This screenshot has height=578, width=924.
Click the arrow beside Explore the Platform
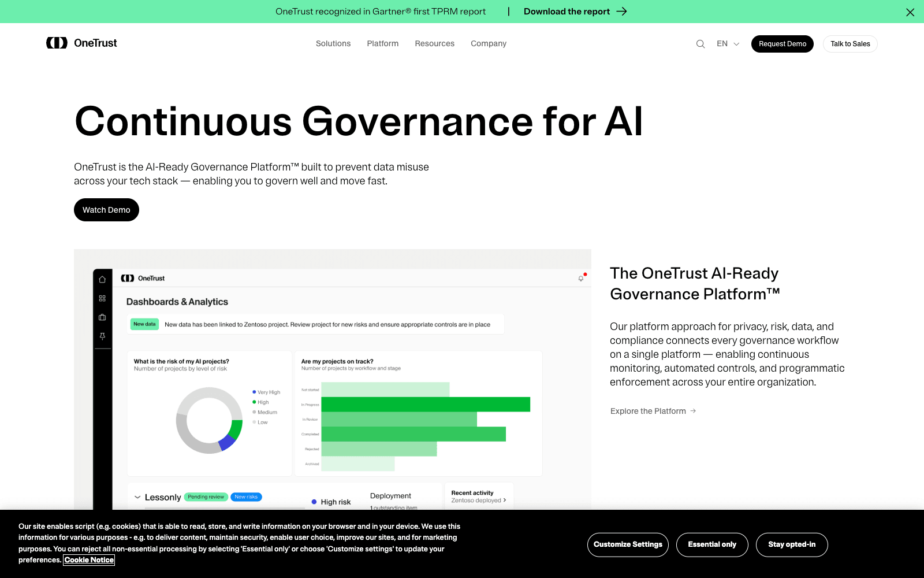click(x=693, y=411)
